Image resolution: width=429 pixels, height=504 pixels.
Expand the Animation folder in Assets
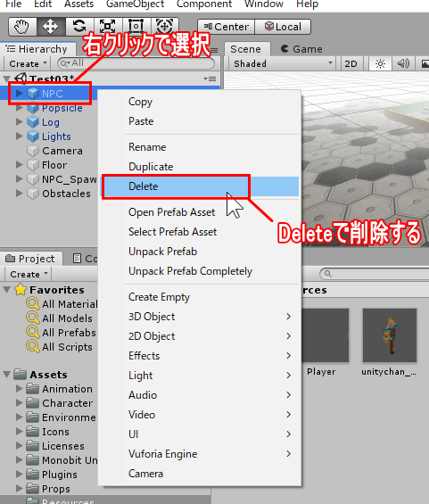(x=20, y=388)
